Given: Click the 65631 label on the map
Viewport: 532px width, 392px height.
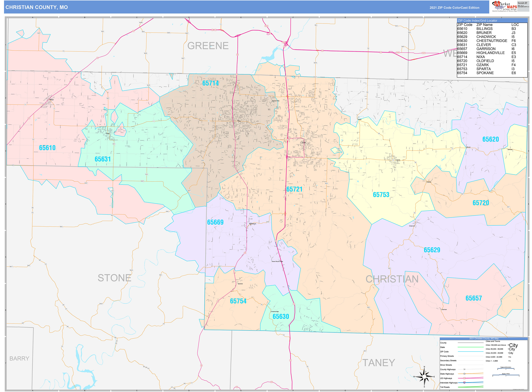Looking at the screenshot, I should point(103,159).
